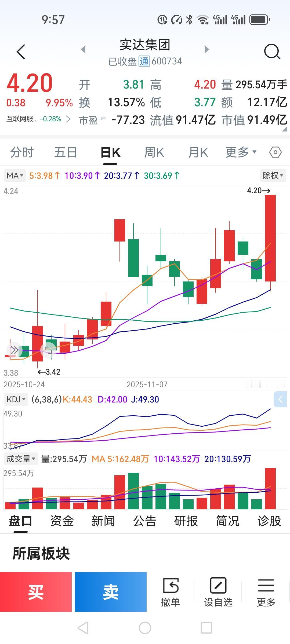
Task: Open the search magnifier icon
Action: 272,52
